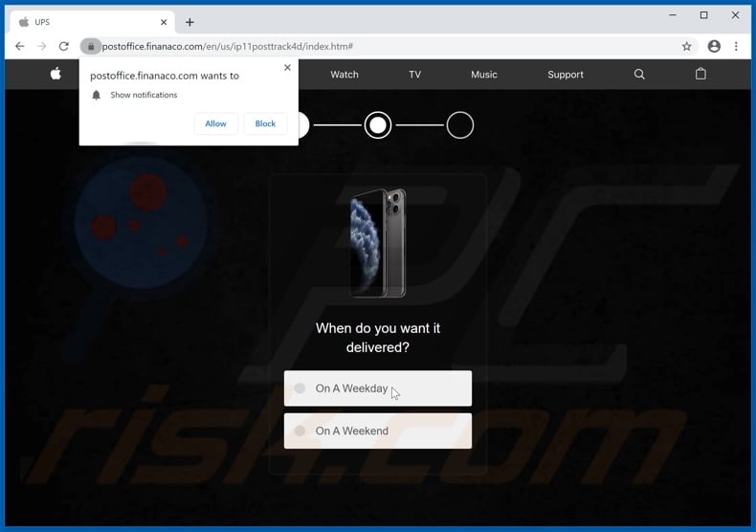Image resolution: width=756 pixels, height=532 pixels.
Task: Select the On A Weekend radio option
Action: coord(378,431)
